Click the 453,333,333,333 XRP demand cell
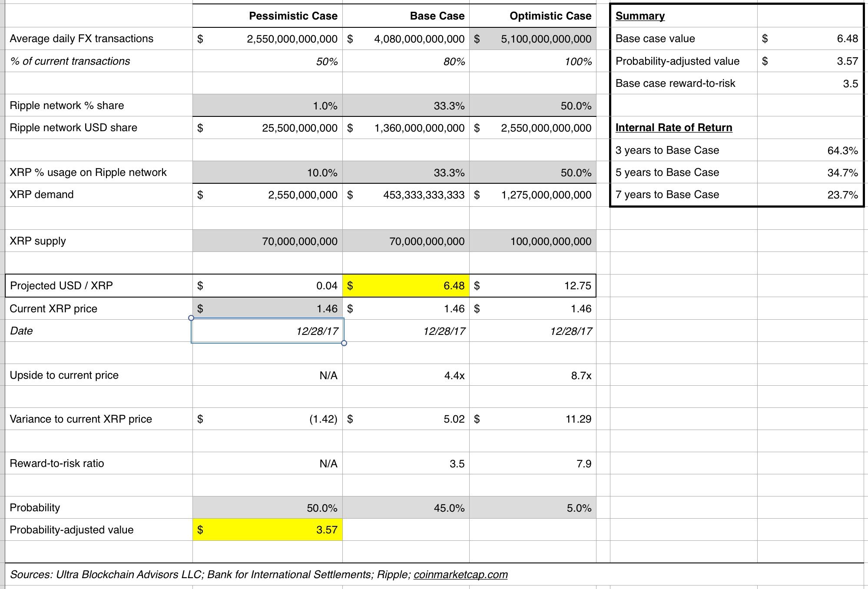 [406, 195]
